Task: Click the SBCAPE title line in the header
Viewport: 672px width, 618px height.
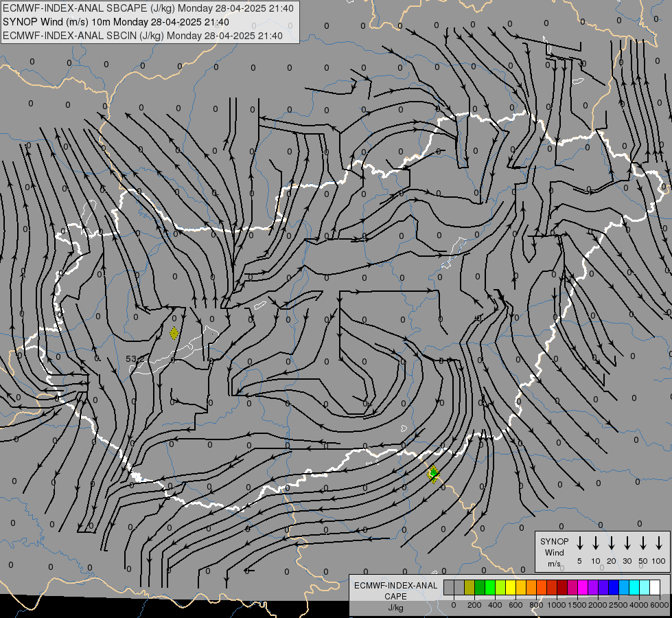Action: [x=148, y=8]
